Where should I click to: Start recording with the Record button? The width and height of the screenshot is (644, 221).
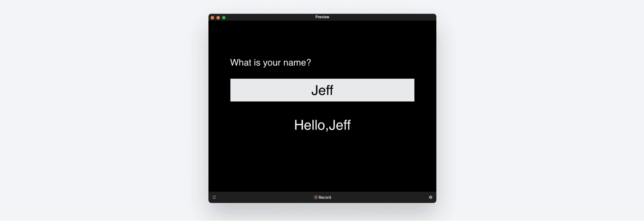[322, 197]
